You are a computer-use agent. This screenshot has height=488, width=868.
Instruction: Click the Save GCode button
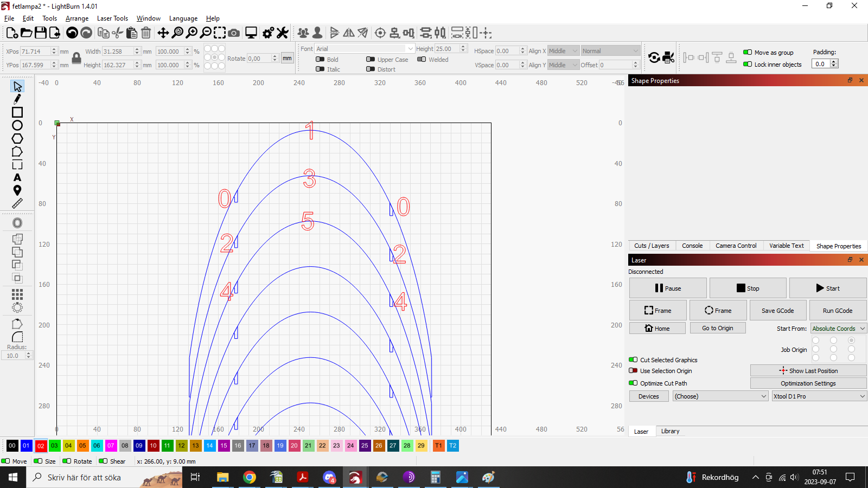(777, 311)
